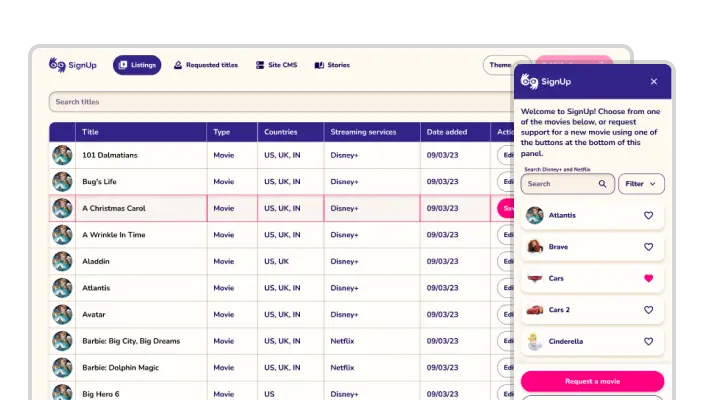Open the Requested titles tab
Screen dimensions: 704x400
point(206,65)
